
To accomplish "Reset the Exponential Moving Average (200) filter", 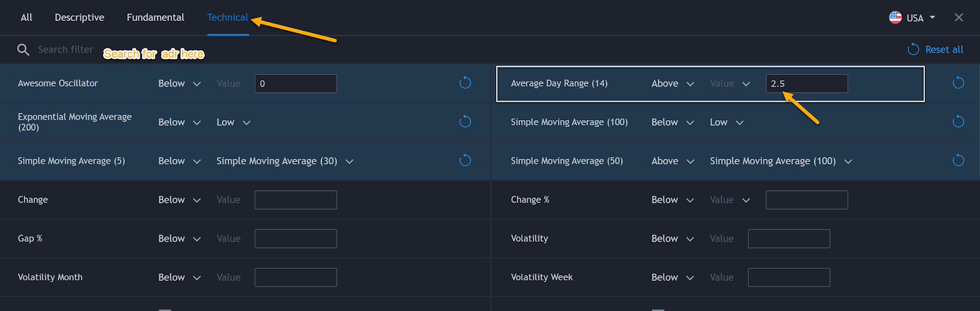I will click(x=466, y=121).
